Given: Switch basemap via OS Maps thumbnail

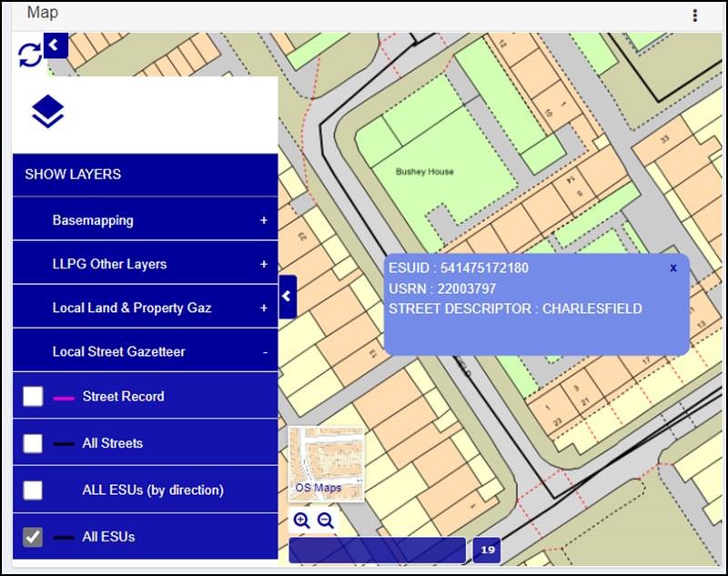Looking at the screenshot, I should point(326,464).
